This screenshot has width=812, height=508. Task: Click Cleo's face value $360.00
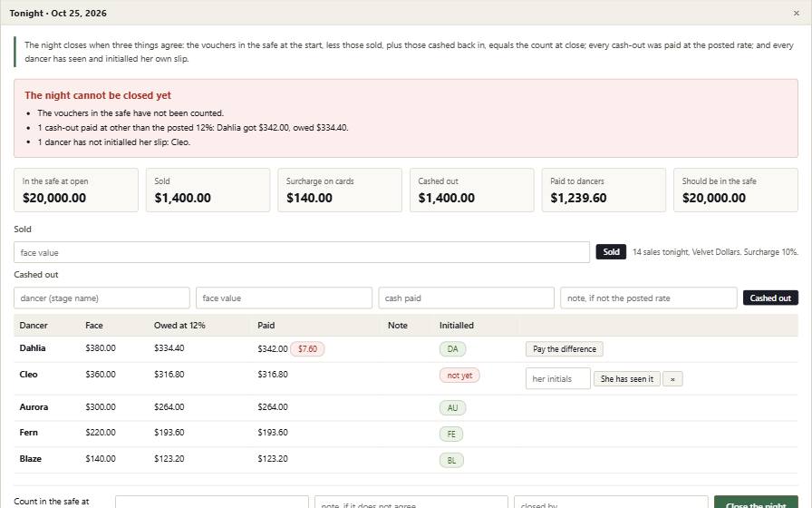click(x=101, y=375)
